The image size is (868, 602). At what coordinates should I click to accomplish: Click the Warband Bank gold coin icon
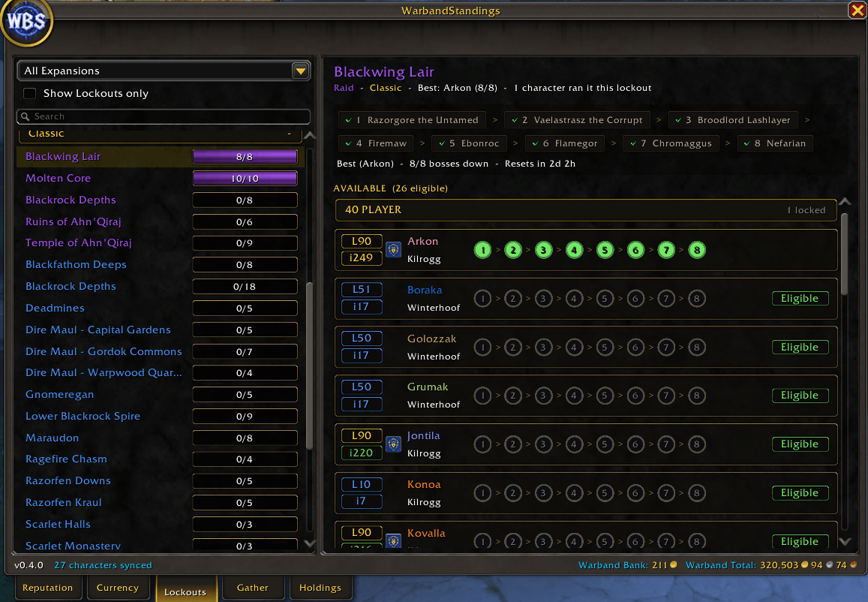pos(674,565)
